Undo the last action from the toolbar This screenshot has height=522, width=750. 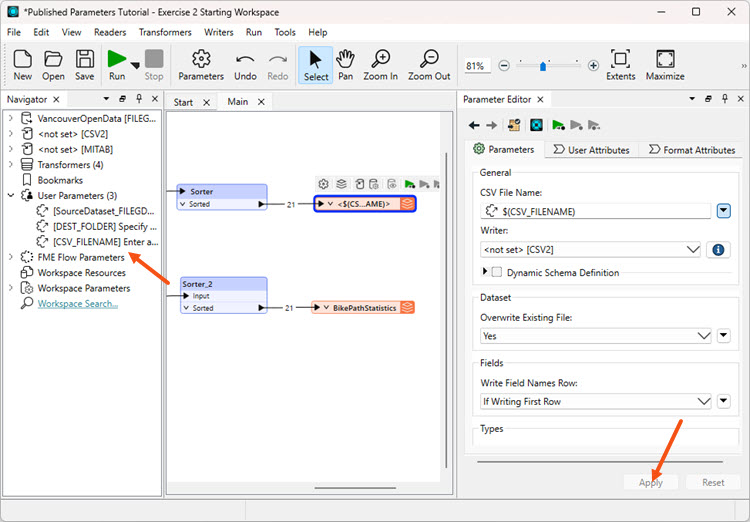coord(245,65)
